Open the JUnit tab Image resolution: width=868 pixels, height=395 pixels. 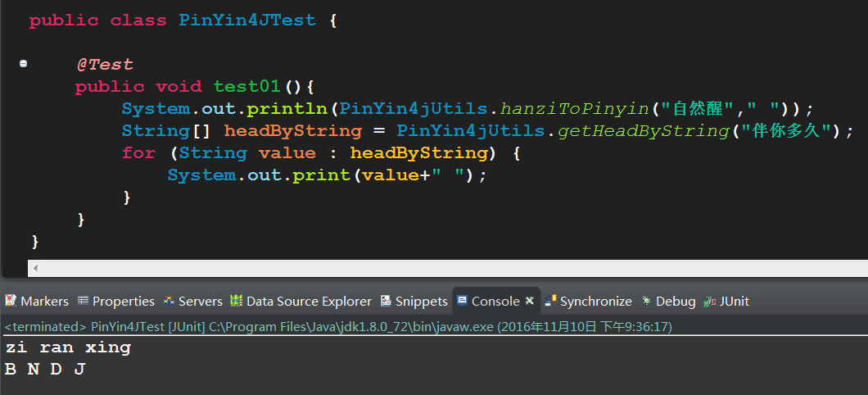point(726,302)
